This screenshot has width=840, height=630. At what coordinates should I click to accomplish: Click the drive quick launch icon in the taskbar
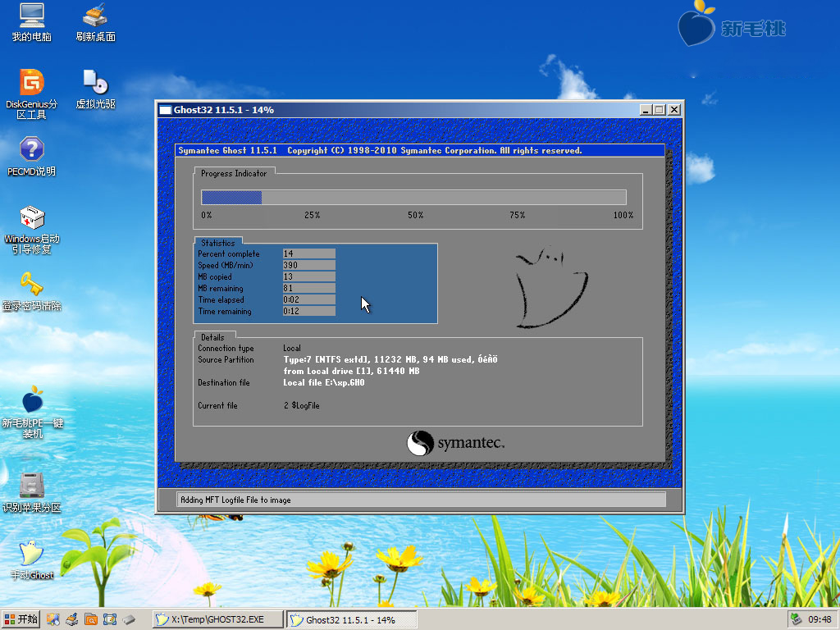click(x=129, y=620)
